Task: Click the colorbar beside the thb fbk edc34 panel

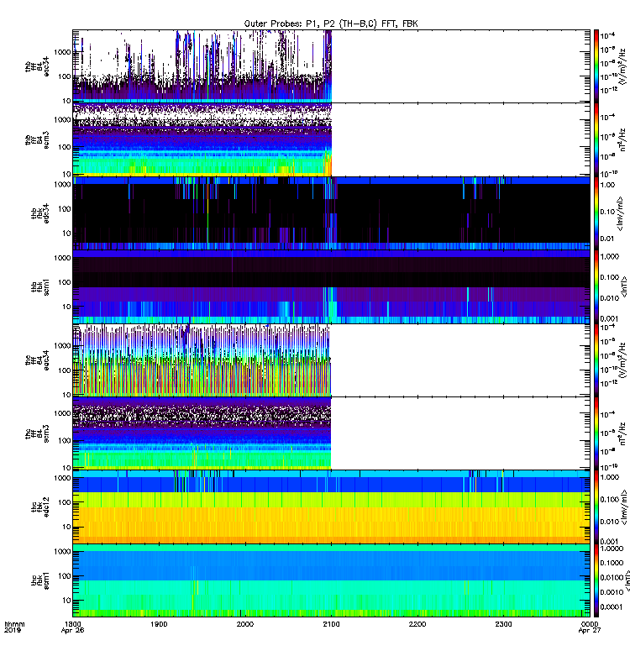Action: (x=596, y=213)
